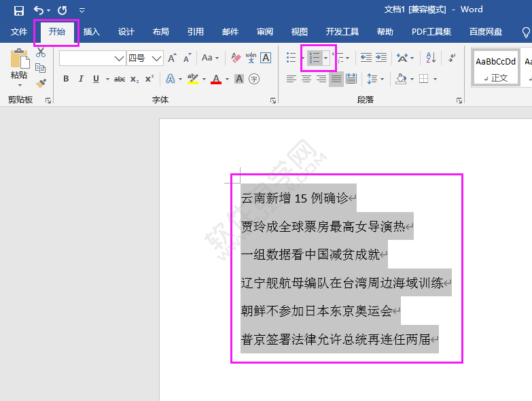Viewport: 532px width, 401px height.
Task: Open the font dialog launcher
Action: coord(273,101)
